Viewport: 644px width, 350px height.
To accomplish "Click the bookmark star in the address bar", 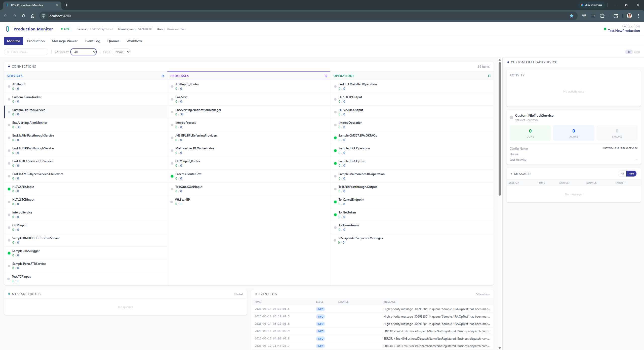I will pyautogui.click(x=572, y=16).
